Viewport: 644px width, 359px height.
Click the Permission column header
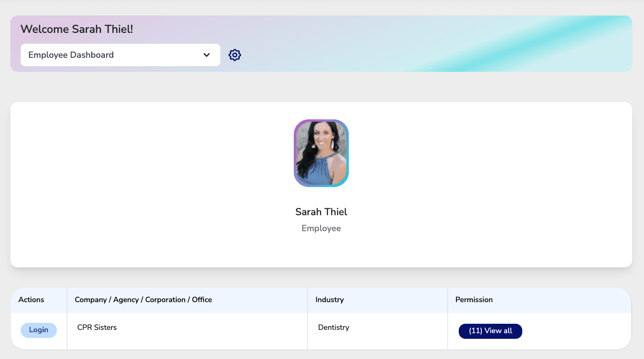click(x=474, y=300)
